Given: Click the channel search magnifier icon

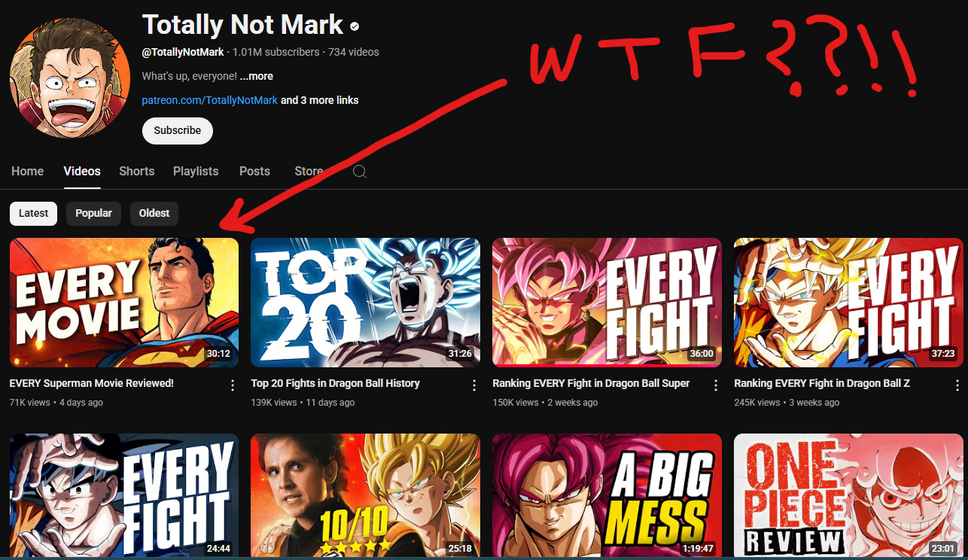Looking at the screenshot, I should click(x=360, y=172).
